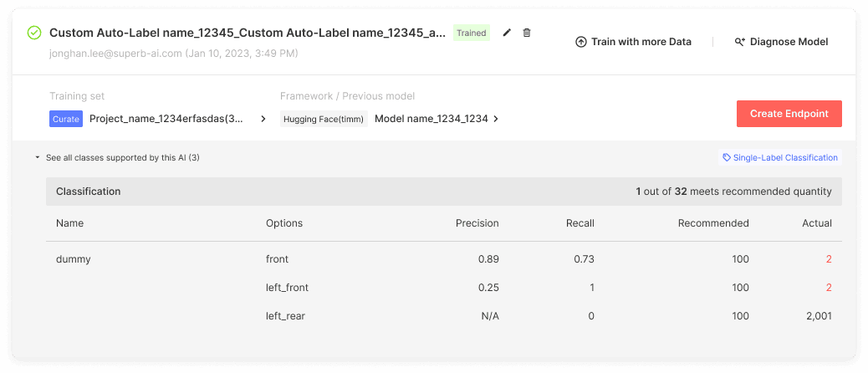Click the Diagnose Model button
868x373 pixels.
coord(781,42)
